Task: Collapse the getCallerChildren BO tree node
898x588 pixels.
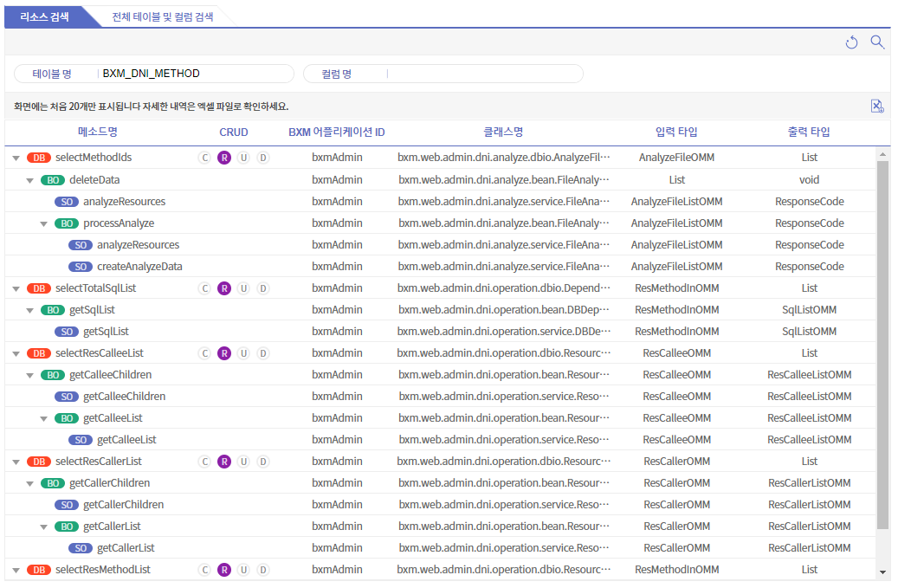Action: coord(29,484)
